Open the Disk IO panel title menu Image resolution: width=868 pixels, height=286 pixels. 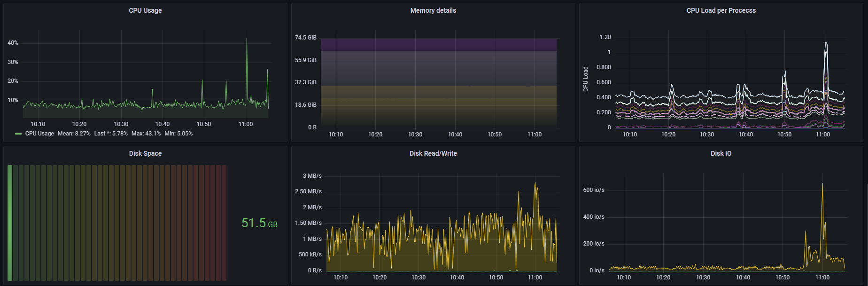721,153
